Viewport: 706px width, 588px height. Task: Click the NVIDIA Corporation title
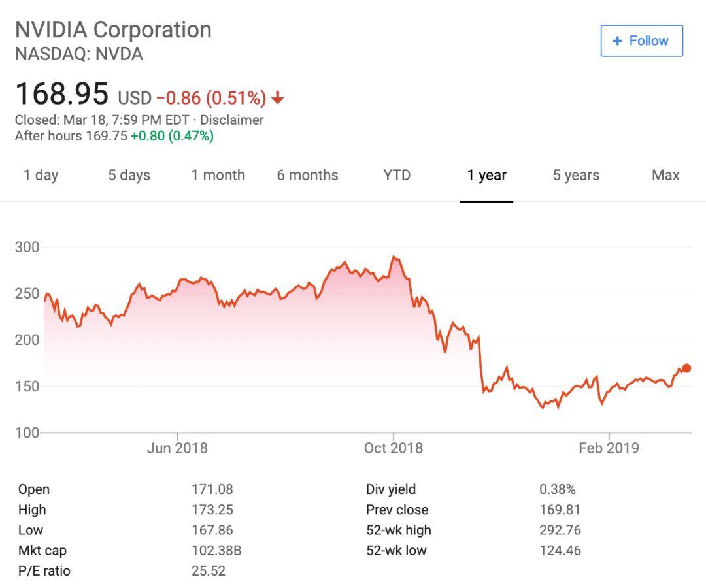pyautogui.click(x=113, y=30)
